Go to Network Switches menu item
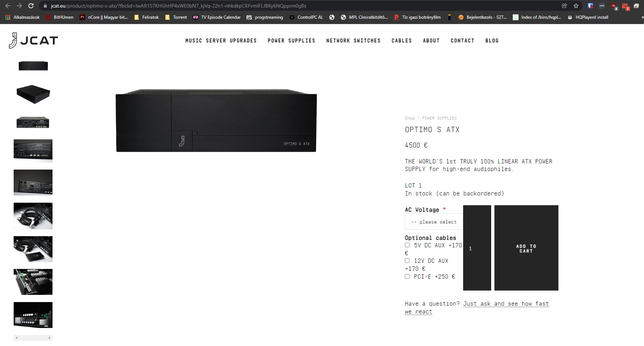 353,41
